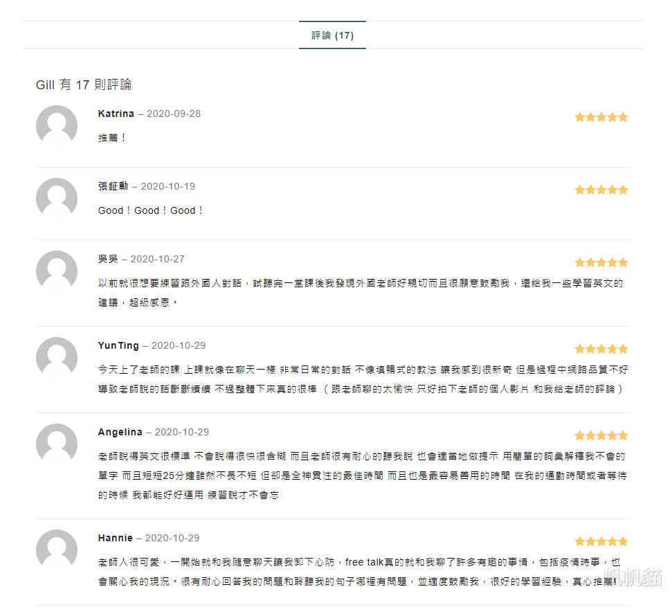
Task: Click Angelina's star rating
Action: 601,436
